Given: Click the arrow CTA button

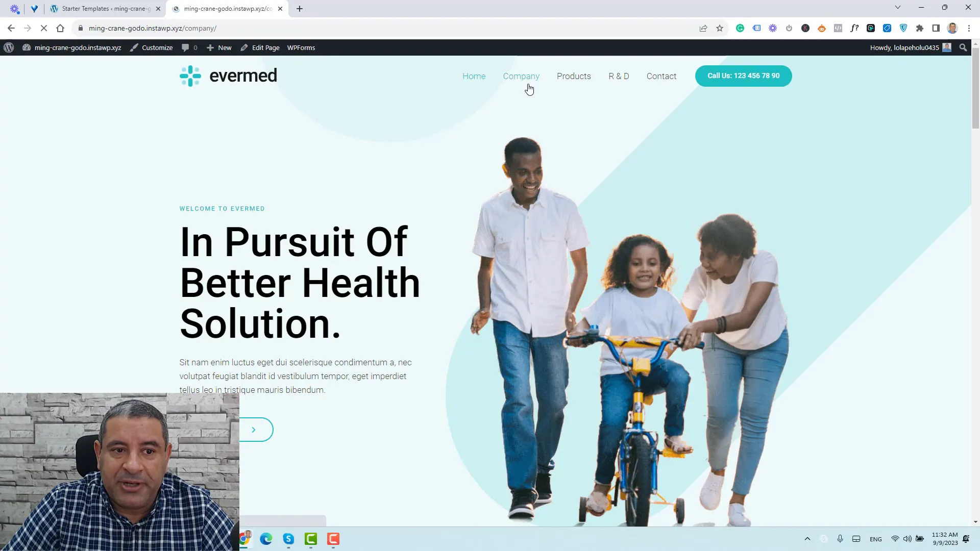Looking at the screenshot, I should tap(254, 430).
